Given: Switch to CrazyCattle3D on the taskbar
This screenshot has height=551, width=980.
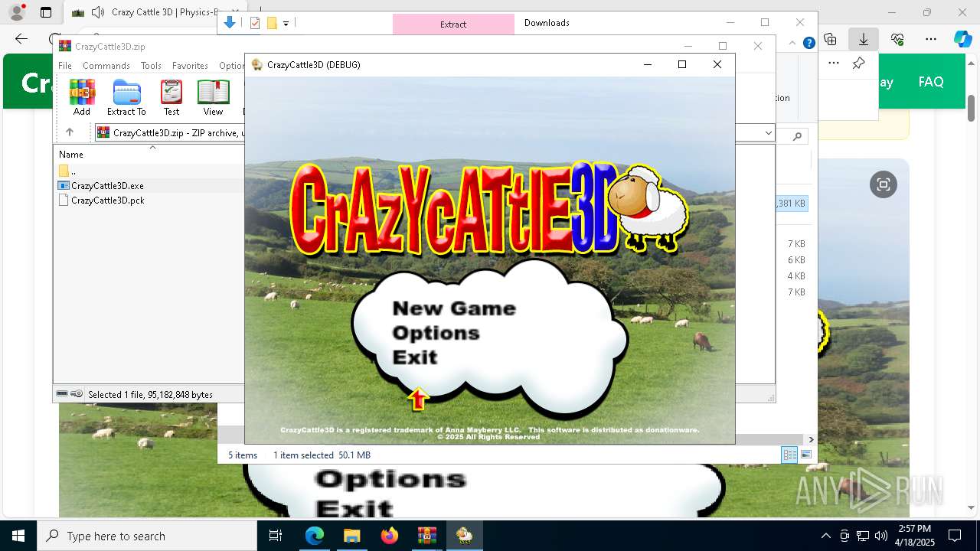Looking at the screenshot, I should [464, 536].
